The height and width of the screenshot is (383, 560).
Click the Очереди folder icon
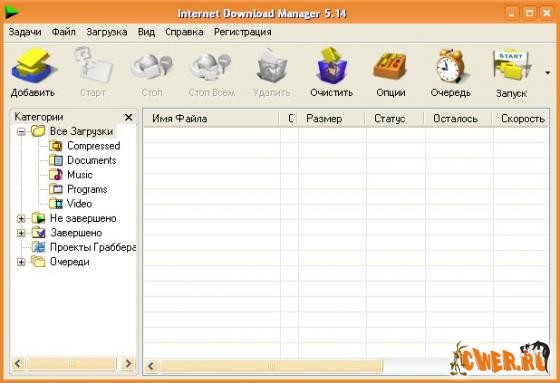(x=38, y=262)
